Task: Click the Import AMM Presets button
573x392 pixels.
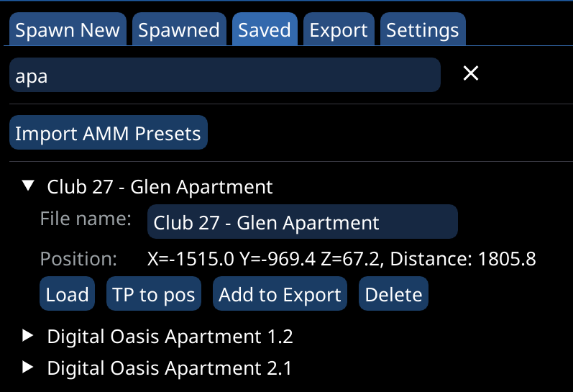Action: point(108,133)
